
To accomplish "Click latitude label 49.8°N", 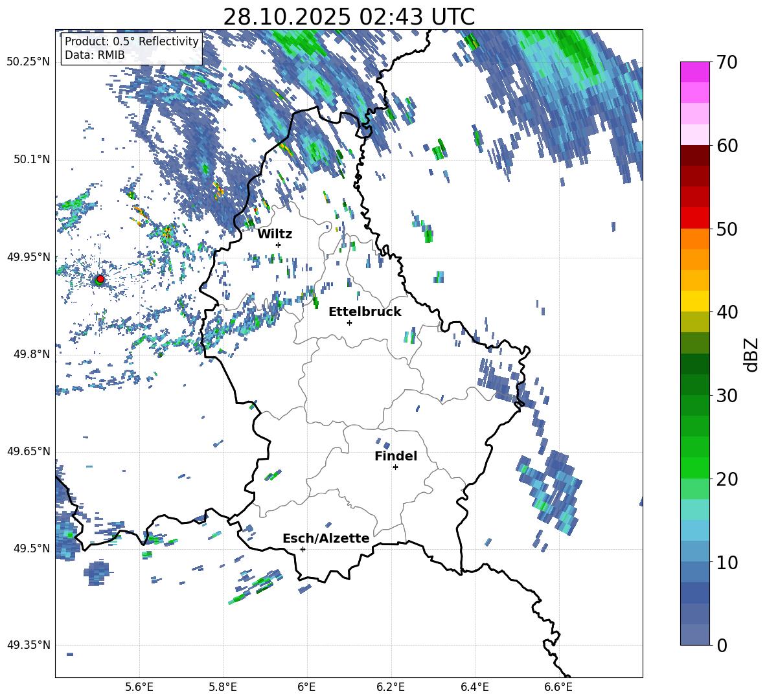I will pyautogui.click(x=31, y=354).
